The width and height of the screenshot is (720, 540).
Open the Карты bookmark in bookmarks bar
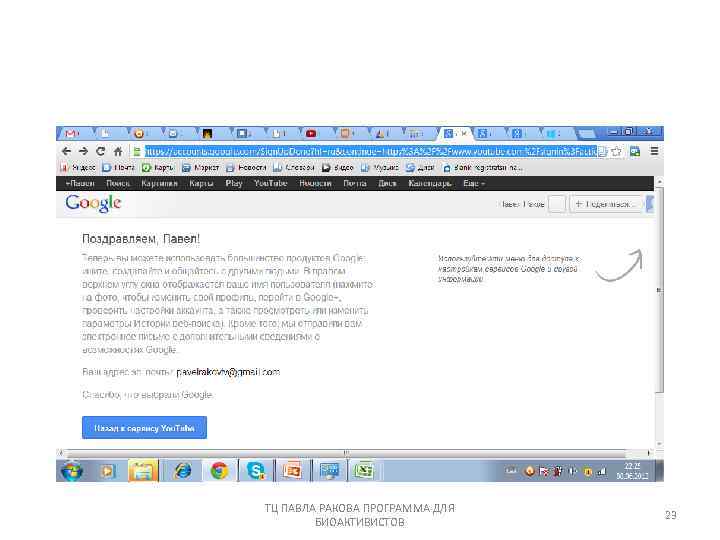pyautogui.click(x=158, y=168)
